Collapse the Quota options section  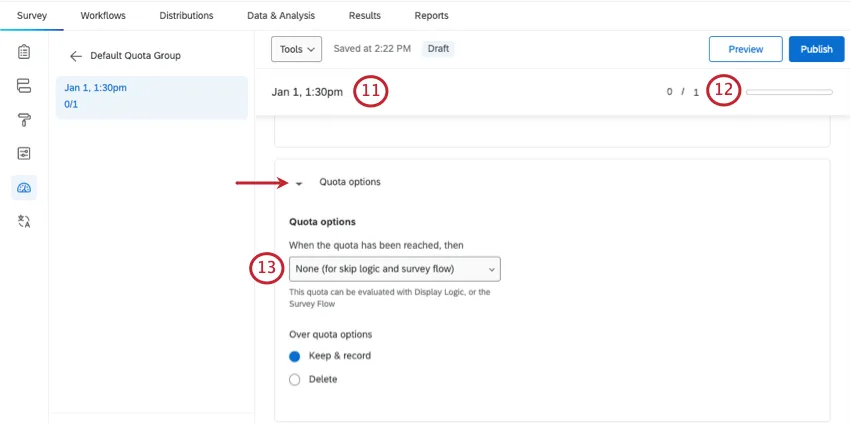point(299,183)
